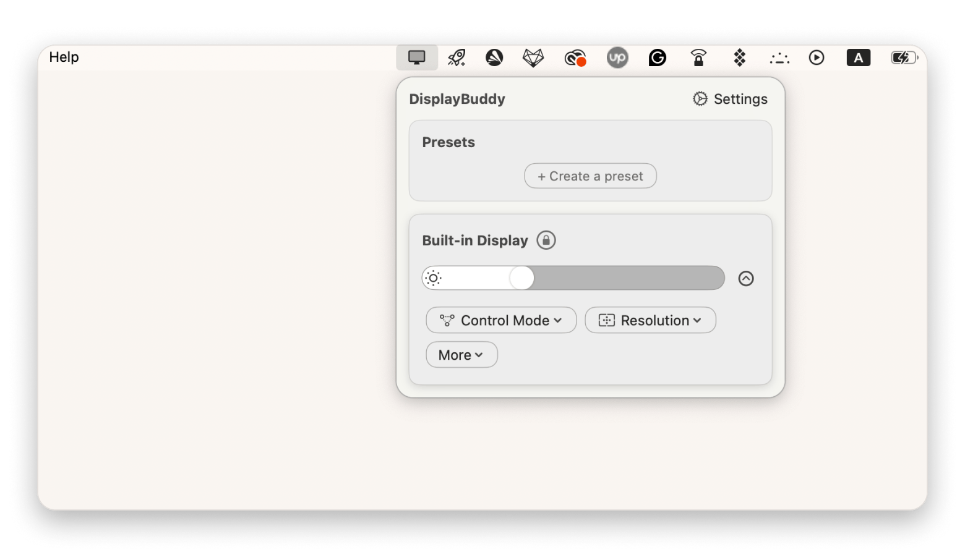The image size is (965, 560).
Task: Open Grammarly from the menu bar
Action: point(657,57)
